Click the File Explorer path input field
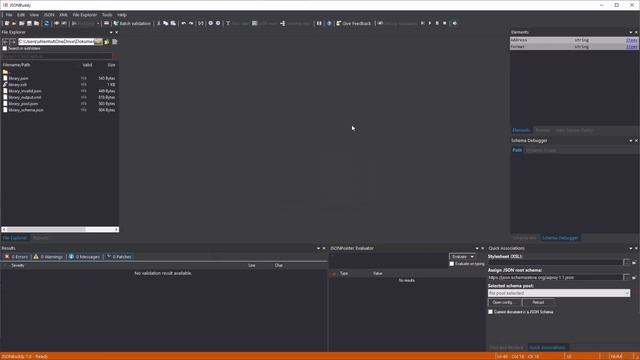This screenshot has height=360, width=640. [56, 42]
